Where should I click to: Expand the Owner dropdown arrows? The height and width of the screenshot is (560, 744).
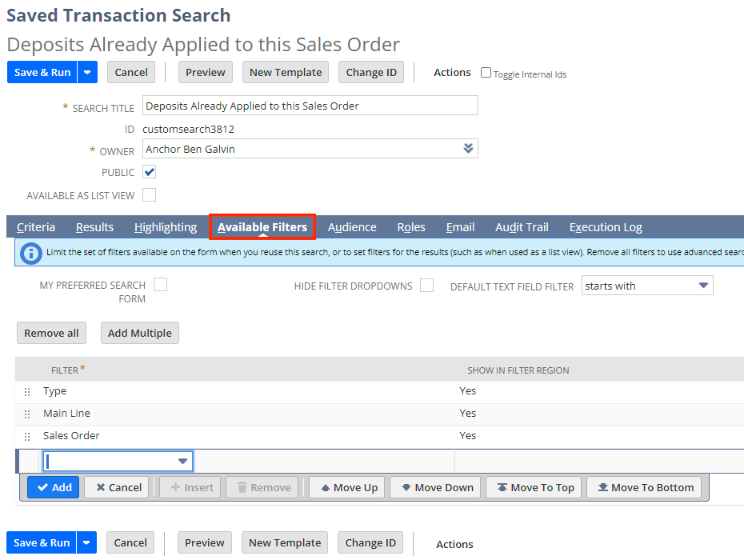click(x=468, y=149)
